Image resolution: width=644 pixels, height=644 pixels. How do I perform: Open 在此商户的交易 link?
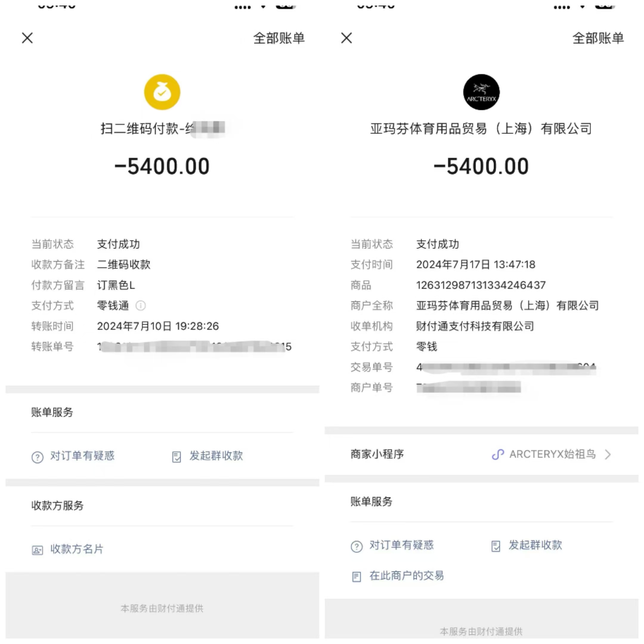[407, 576]
